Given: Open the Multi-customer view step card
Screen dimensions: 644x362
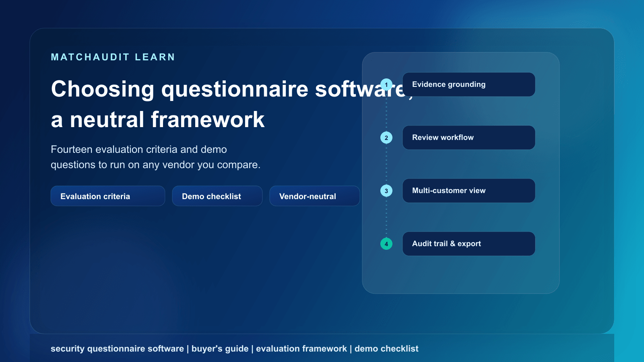Looking at the screenshot, I should (x=469, y=191).
